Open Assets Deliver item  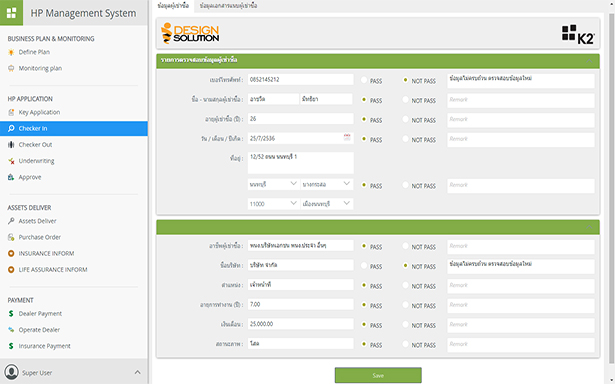[37, 221]
